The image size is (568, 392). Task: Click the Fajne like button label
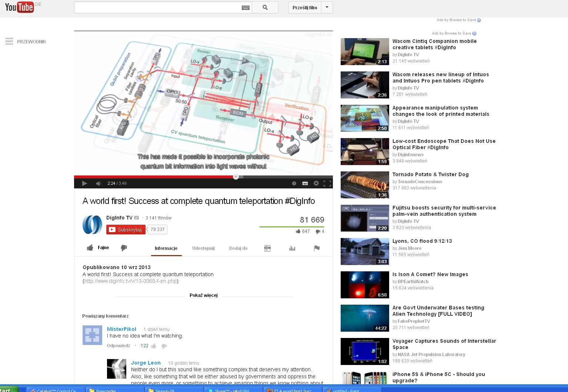[x=103, y=248]
